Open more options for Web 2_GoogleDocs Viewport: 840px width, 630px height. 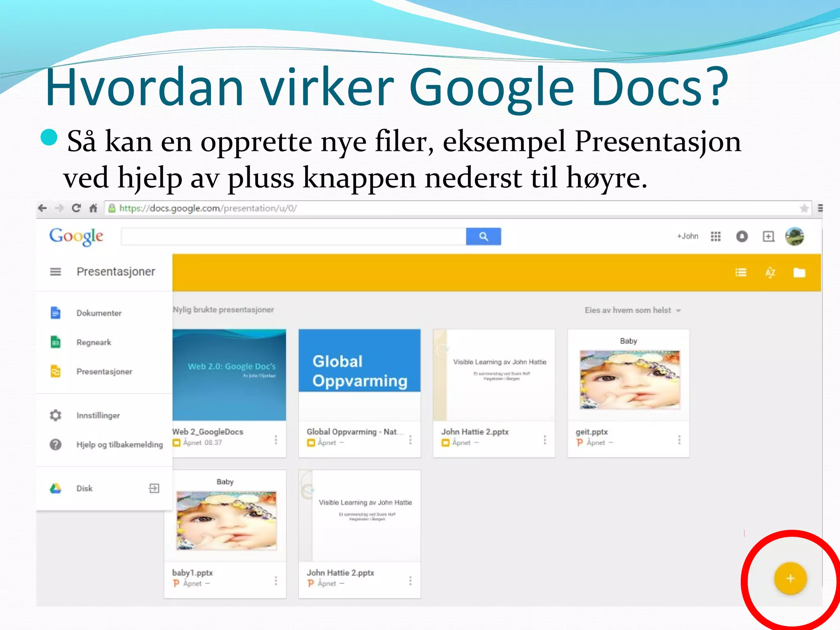click(276, 440)
